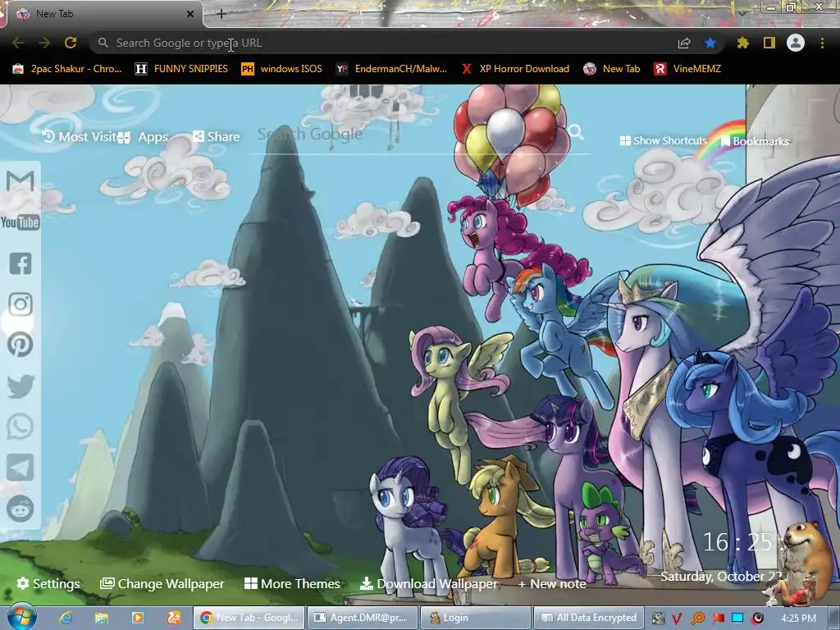Click Download Wallpaper
The width and height of the screenshot is (840, 630).
pyautogui.click(x=429, y=583)
